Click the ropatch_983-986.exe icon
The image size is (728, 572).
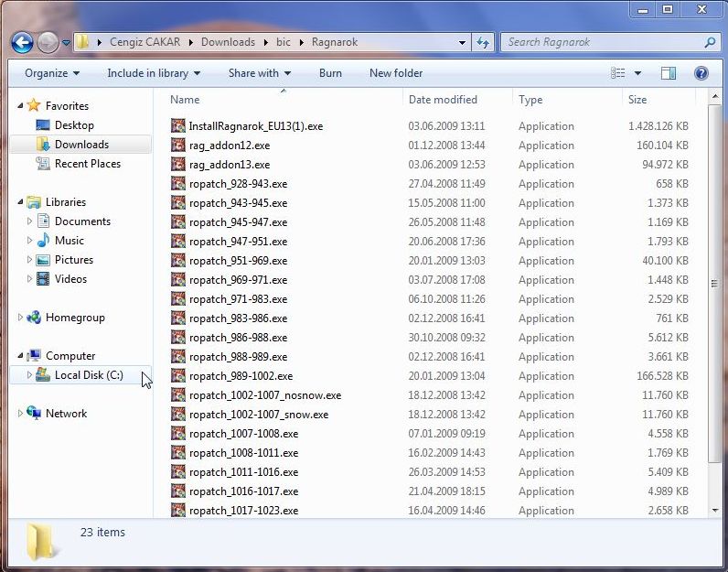178,318
